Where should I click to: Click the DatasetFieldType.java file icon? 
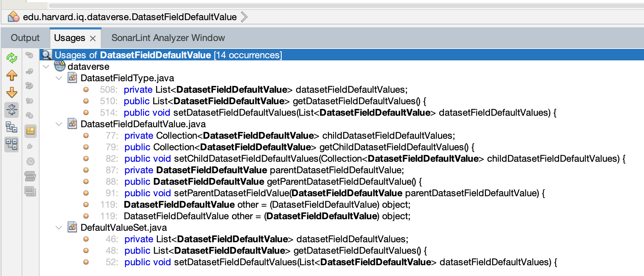[x=72, y=78]
